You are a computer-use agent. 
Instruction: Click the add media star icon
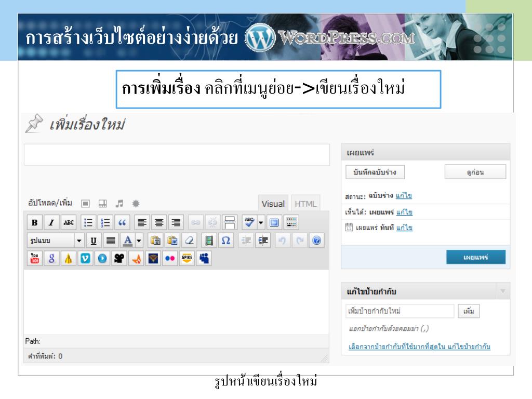click(x=136, y=204)
